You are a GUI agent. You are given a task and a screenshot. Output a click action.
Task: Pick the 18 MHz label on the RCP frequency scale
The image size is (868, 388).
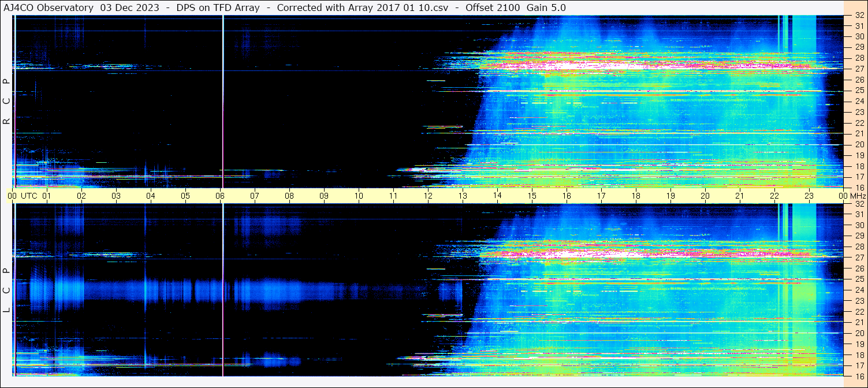pos(859,166)
